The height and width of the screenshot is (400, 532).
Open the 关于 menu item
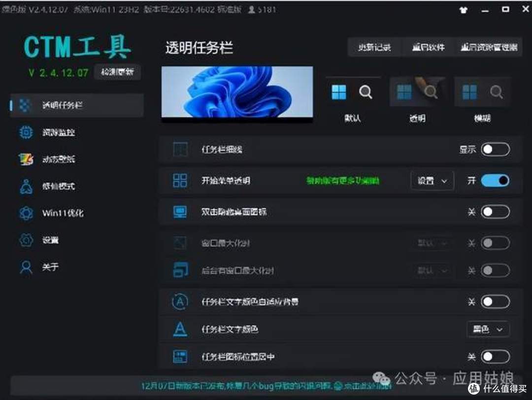pos(77,267)
